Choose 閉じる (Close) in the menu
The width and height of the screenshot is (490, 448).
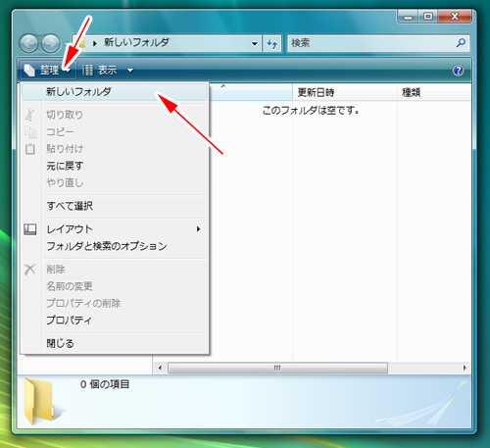[x=115, y=343]
